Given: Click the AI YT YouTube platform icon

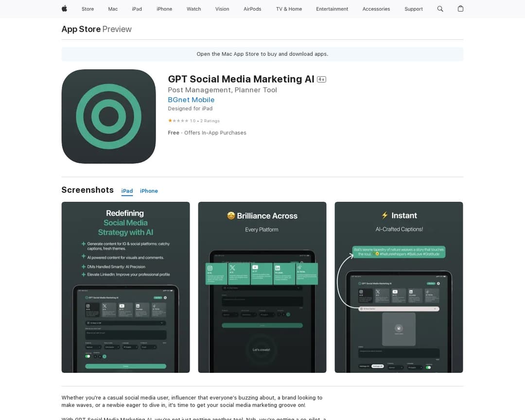Looking at the screenshot, I should point(122,306).
